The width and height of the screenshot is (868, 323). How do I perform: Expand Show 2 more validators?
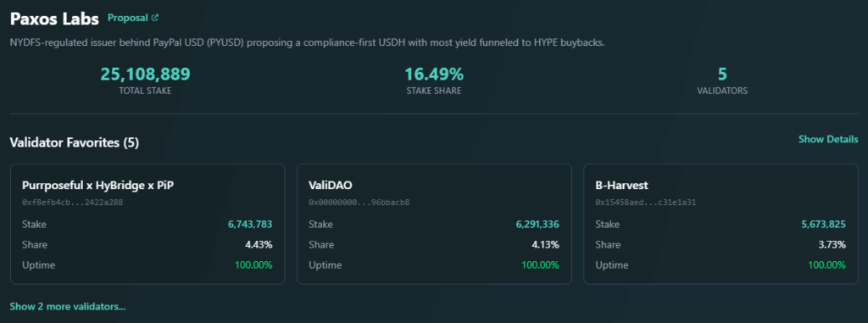[68, 306]
